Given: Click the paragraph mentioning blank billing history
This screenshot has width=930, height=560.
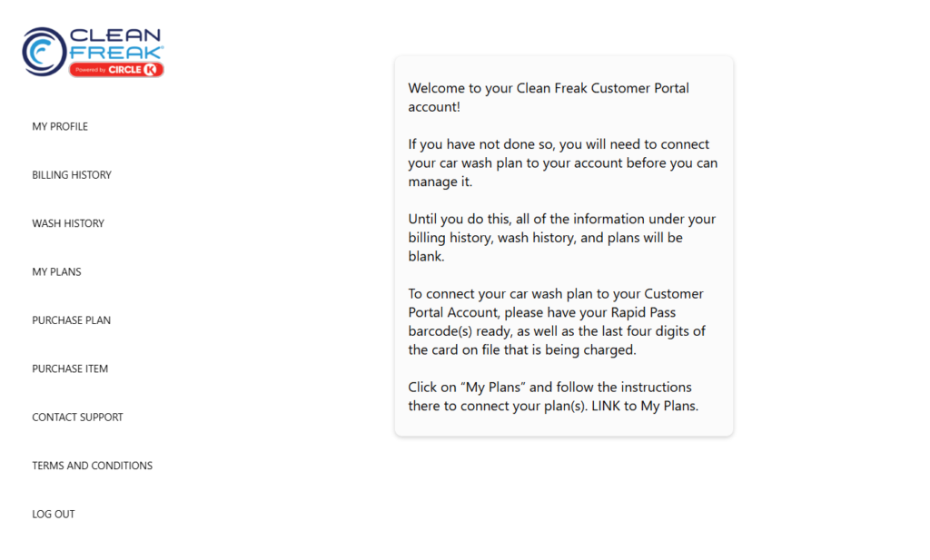Looking at the screenshot, I should coord(561,238).
